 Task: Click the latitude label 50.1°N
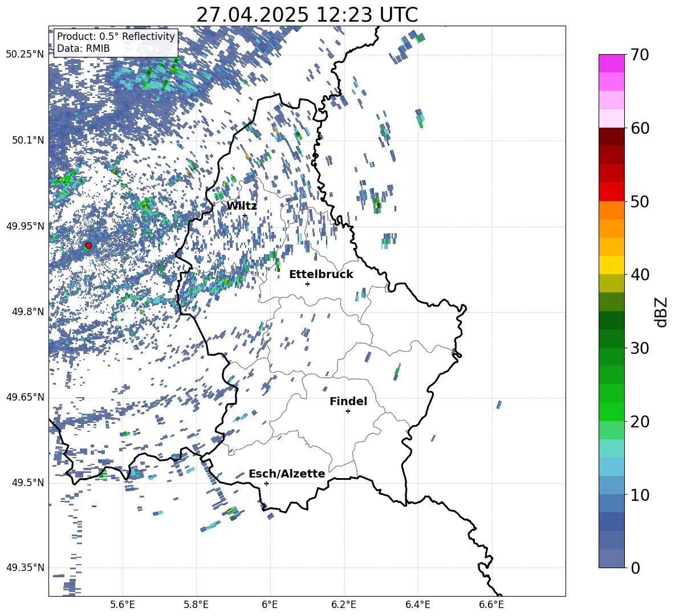point(28,140)
